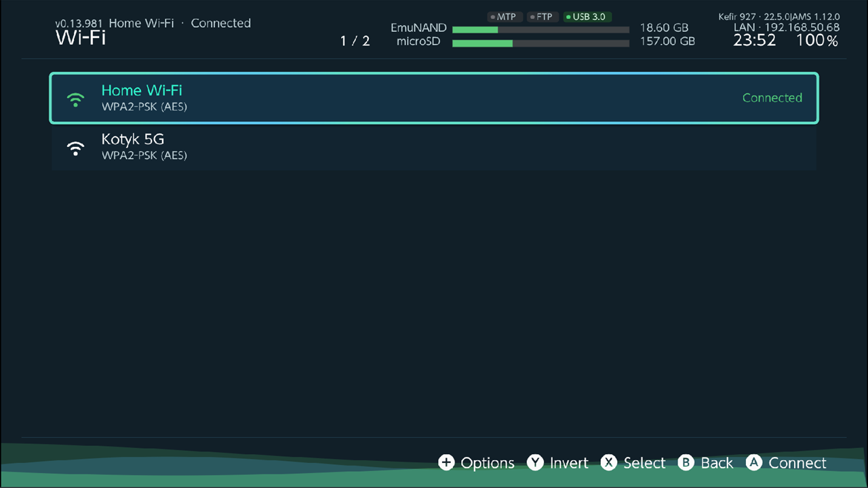
Task: Click the 23:52 clock
Action: click(x=755, y=41)
